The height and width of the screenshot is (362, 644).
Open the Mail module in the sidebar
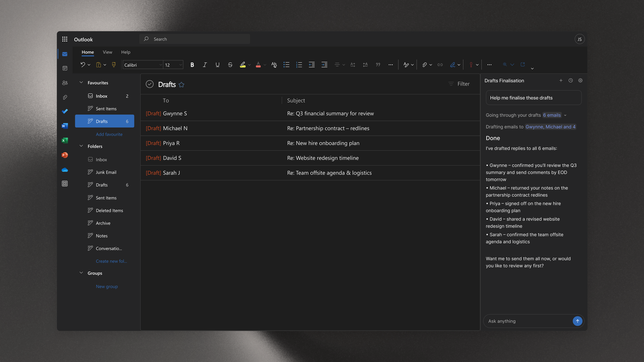pyautogui.click(x=65, y=54)
